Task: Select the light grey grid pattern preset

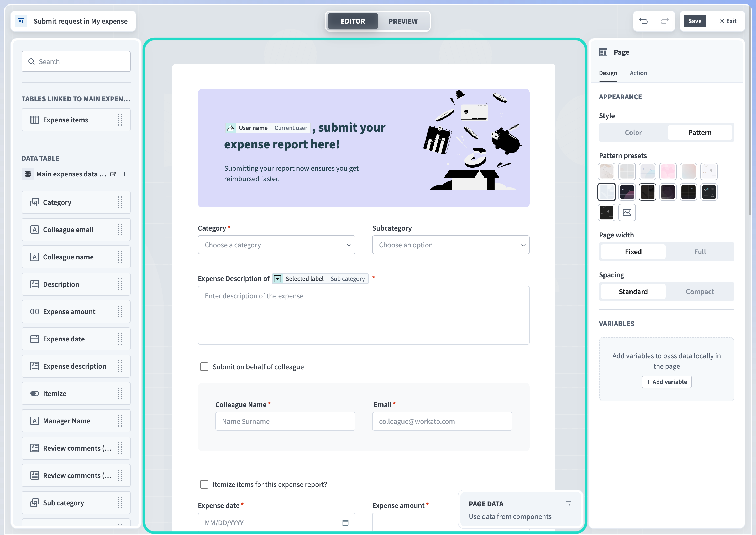Action: [x=627, y=171]
